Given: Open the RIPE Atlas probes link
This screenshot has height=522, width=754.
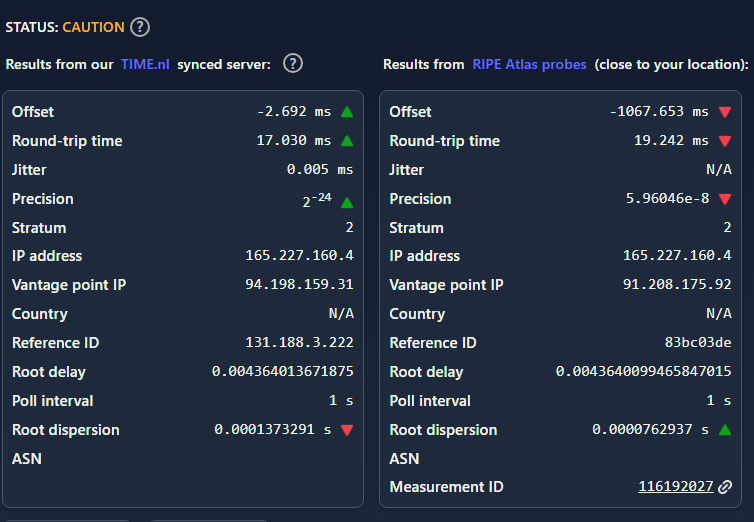Looking at the screenshot, I should coord(529,64).
